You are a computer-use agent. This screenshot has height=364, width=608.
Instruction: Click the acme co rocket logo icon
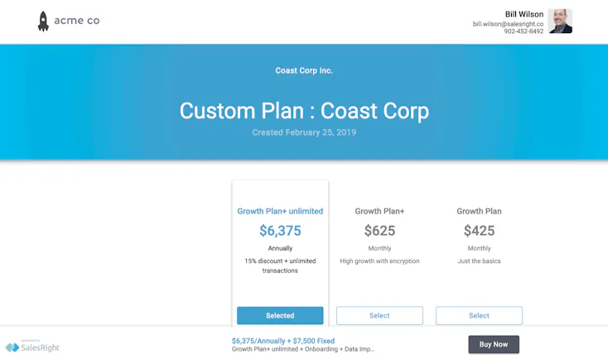pos(43,21)
